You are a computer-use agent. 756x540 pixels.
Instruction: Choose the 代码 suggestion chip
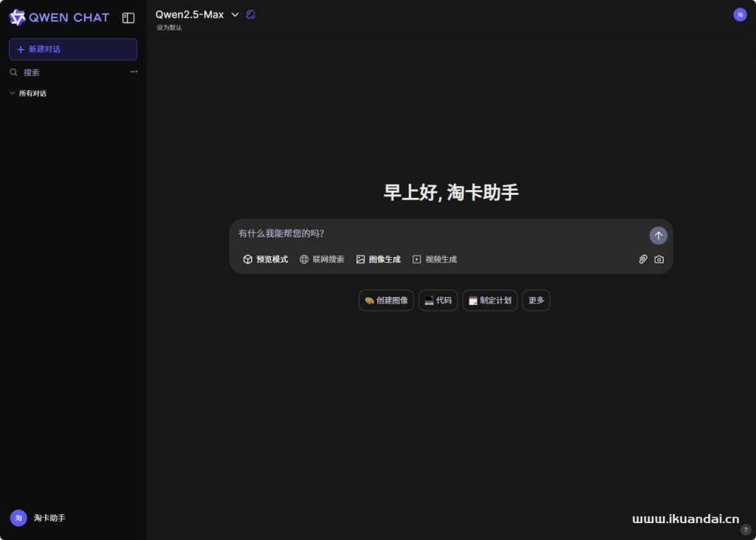click(x=438, y=300)
